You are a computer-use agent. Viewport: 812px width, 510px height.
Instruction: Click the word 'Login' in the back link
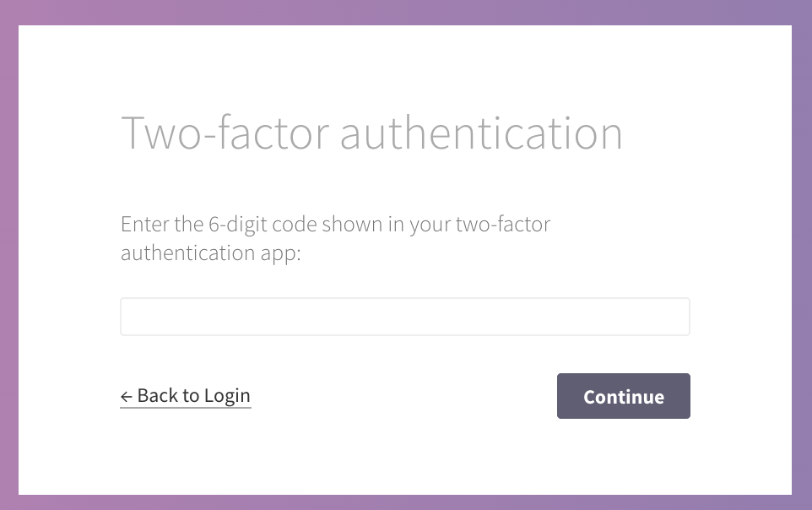[x=227, y=396]
